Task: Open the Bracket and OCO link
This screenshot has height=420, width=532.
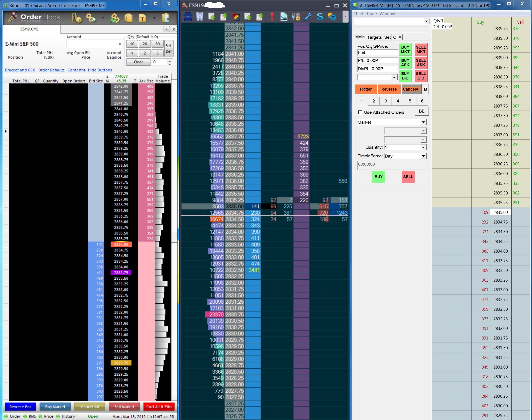Action: 20,70
